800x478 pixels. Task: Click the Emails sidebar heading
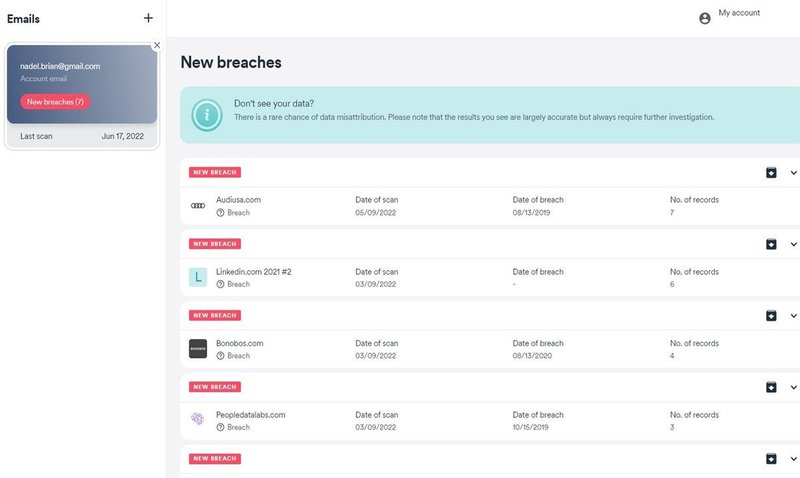[x=23, y=19]
